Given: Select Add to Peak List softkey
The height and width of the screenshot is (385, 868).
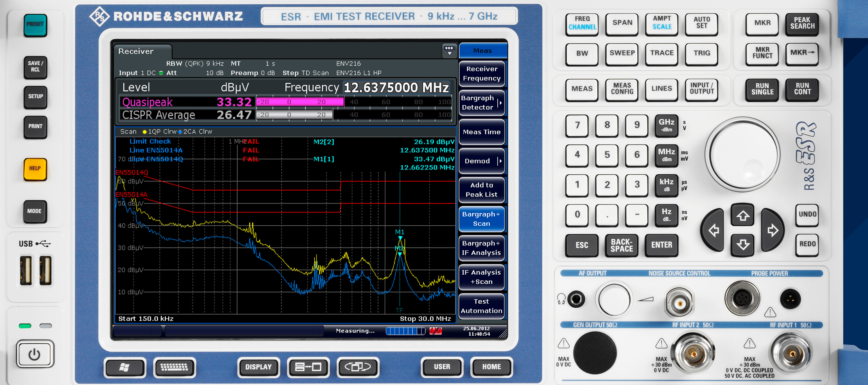Looking at the screenshot, I should (x=482, y=190).
